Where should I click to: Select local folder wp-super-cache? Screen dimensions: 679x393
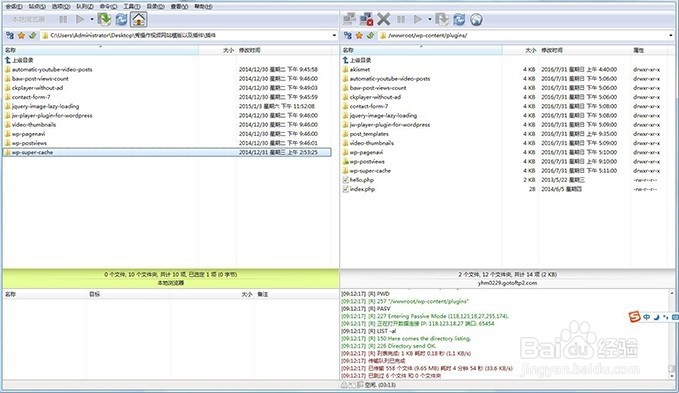tap(167, 152)
